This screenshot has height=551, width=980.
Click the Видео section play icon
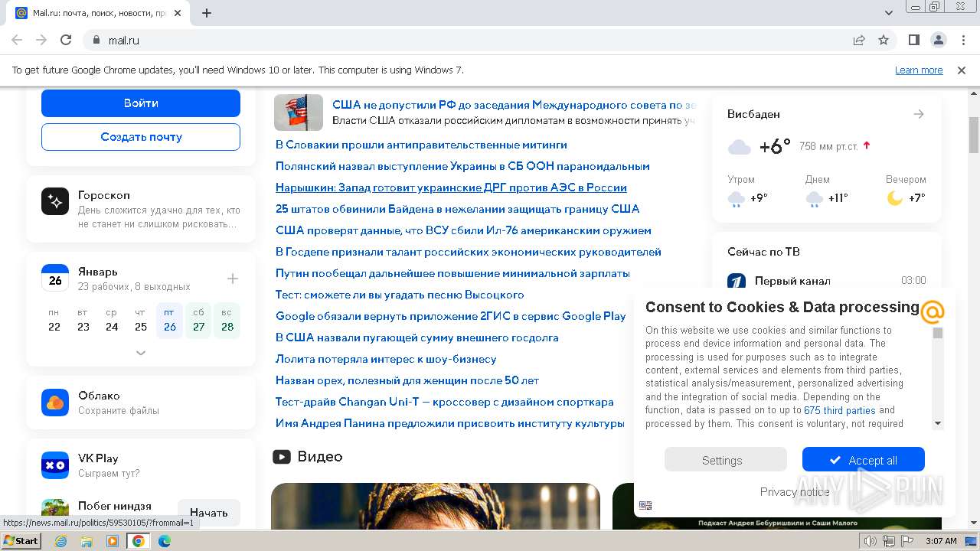pyautogui.click(x=282, y=457)
